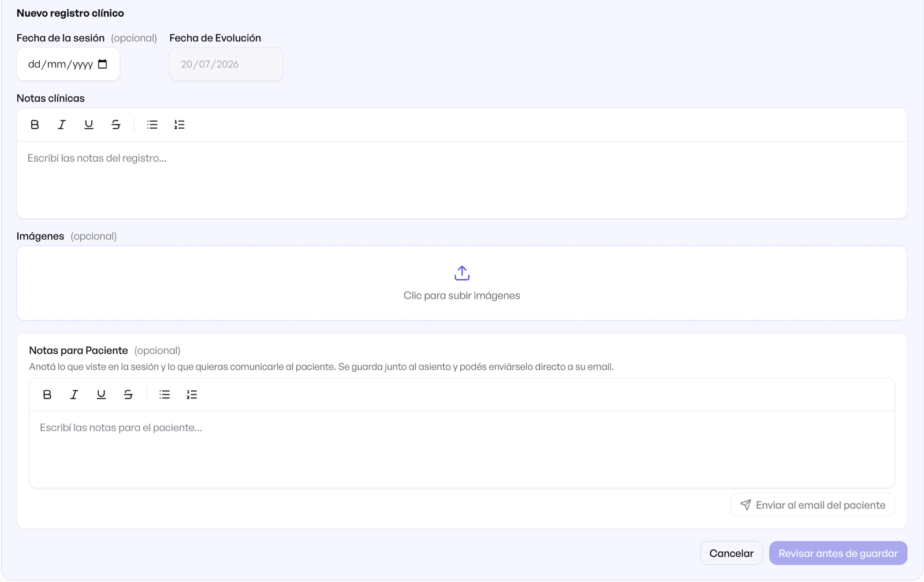Viewport: 924px width, 582px height.
Task: Toggle bold in Notas clínicas toolbar
Action: pos(35,125)
